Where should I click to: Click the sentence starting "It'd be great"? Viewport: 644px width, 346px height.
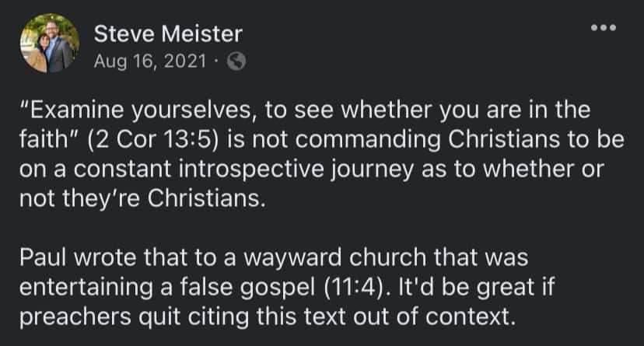477,288
